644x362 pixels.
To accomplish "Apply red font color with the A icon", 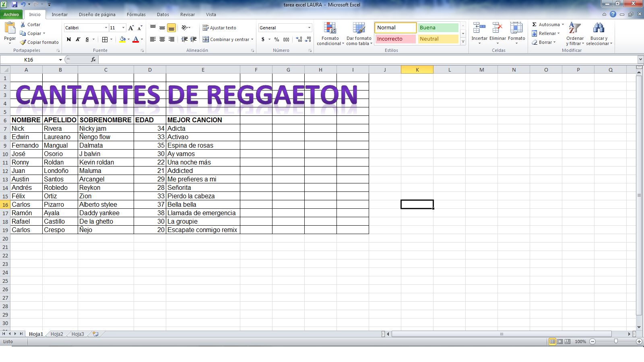I will tap(136, 39).
